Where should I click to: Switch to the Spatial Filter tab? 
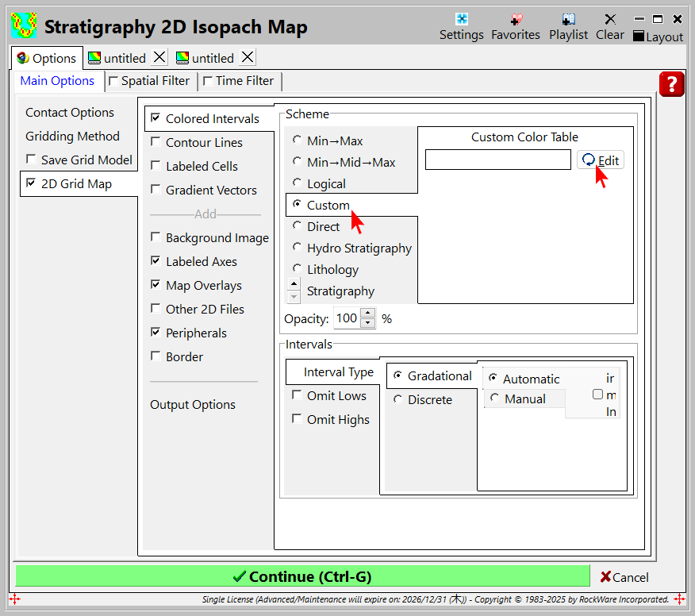coord(148,81)
